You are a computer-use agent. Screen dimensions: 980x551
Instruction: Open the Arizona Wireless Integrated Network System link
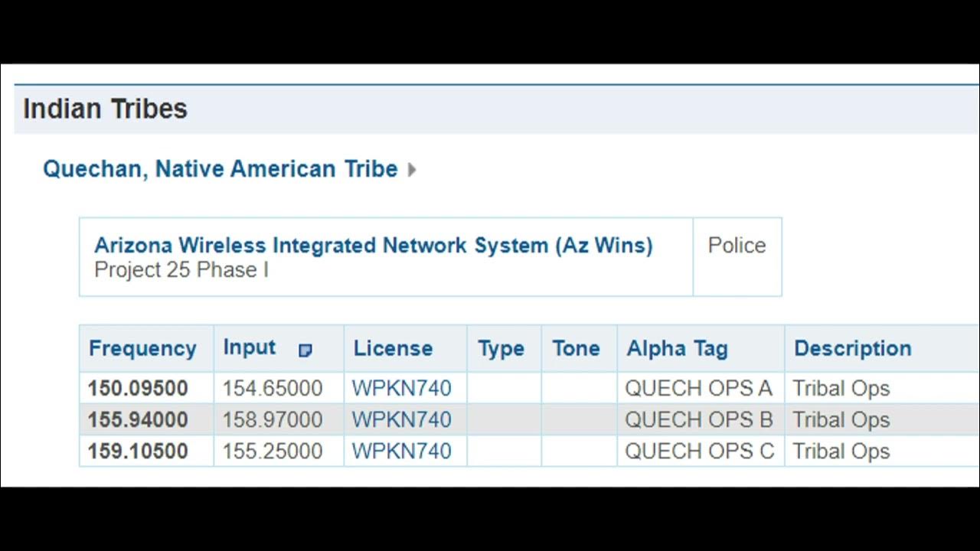[x=373, y=246]
